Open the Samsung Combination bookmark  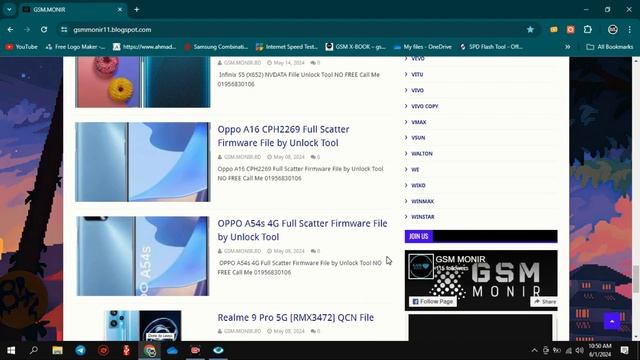216,47
